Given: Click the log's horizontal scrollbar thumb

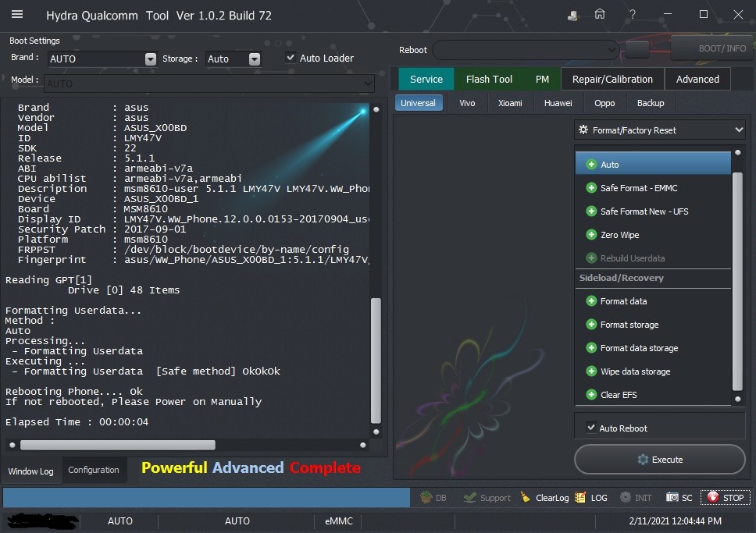Looking at the screenshot, I should point(118,445).
